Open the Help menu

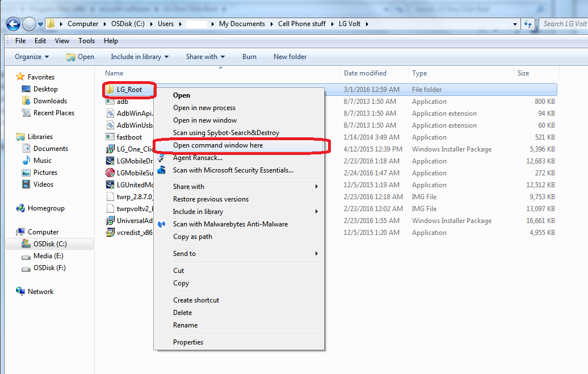pyautogui.click(x=111, y=40)
